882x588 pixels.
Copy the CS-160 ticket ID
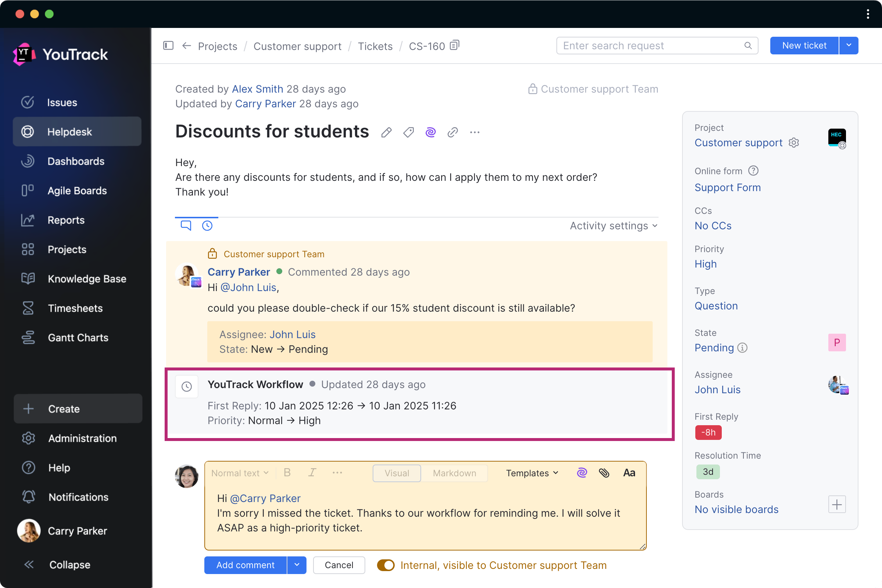[454, 44]
